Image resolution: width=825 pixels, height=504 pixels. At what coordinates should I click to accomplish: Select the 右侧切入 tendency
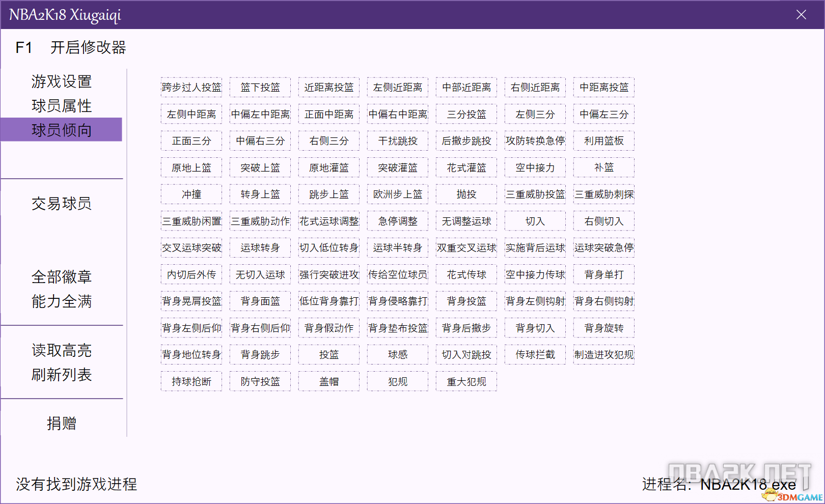click(x=604, y=221)
